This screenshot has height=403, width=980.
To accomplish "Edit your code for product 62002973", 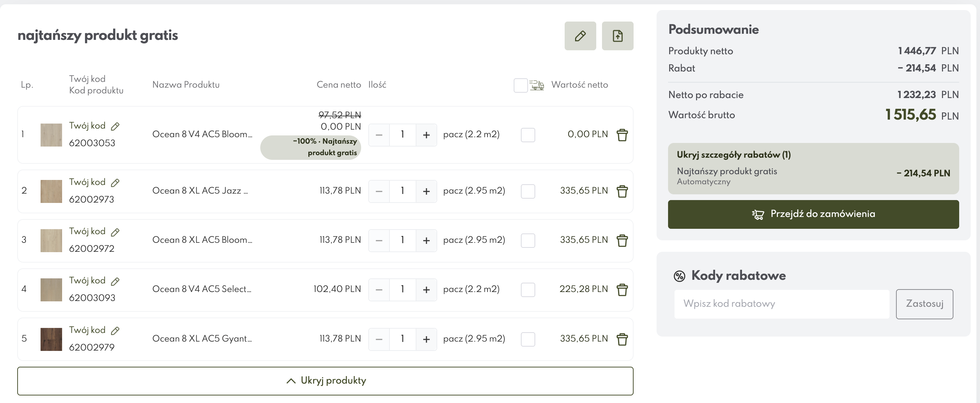I will click(115, 183).
